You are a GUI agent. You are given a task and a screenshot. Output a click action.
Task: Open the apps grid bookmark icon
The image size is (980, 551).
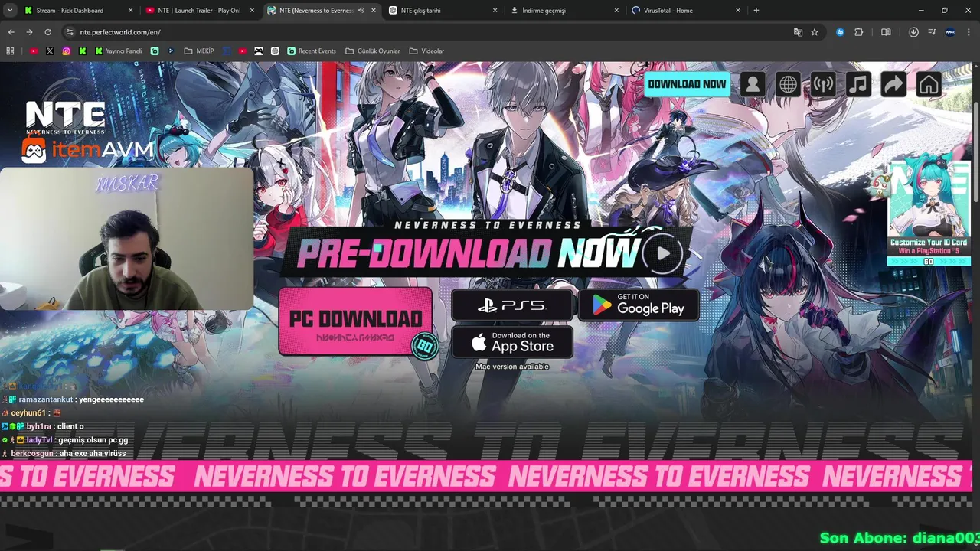click(x=10, y=51)
